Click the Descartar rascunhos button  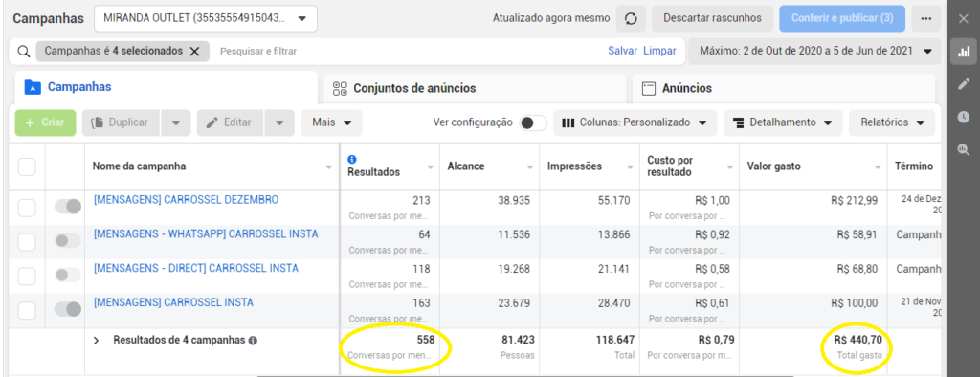coord(712,19)
